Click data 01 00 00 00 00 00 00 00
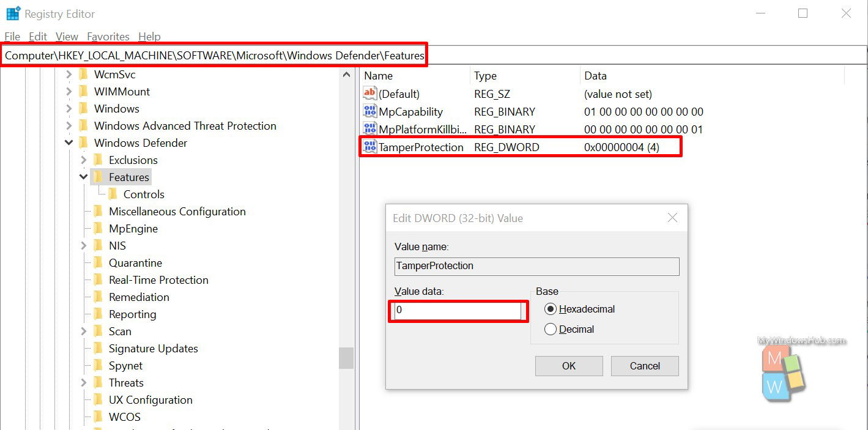The width and height of the screenshot is (868, 430). 644,112
